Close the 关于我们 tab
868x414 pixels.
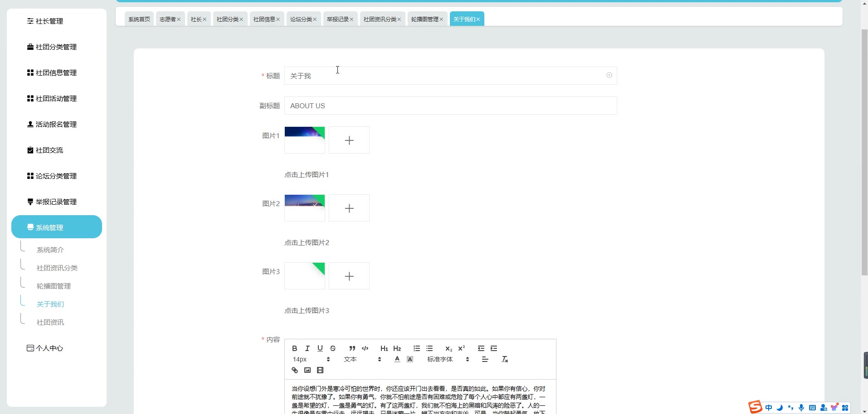tap(478, 19)
